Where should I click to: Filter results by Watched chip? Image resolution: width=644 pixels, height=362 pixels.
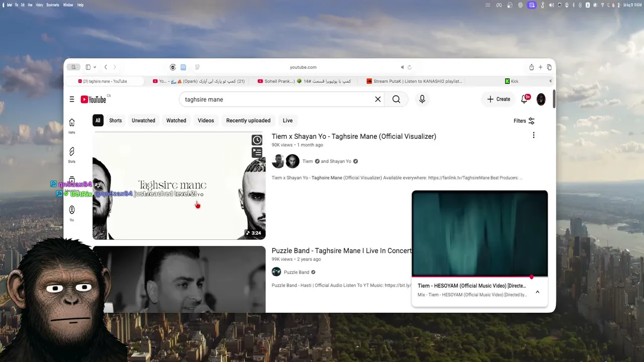176,121
